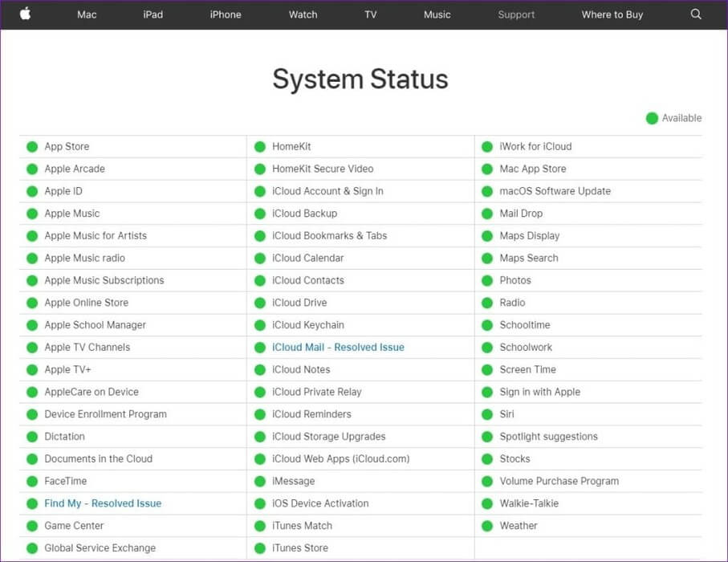The height and width of the screenshot is (562, 728).
Task: Select iCloud Keychain text
Action: click(x=308, y=325)
